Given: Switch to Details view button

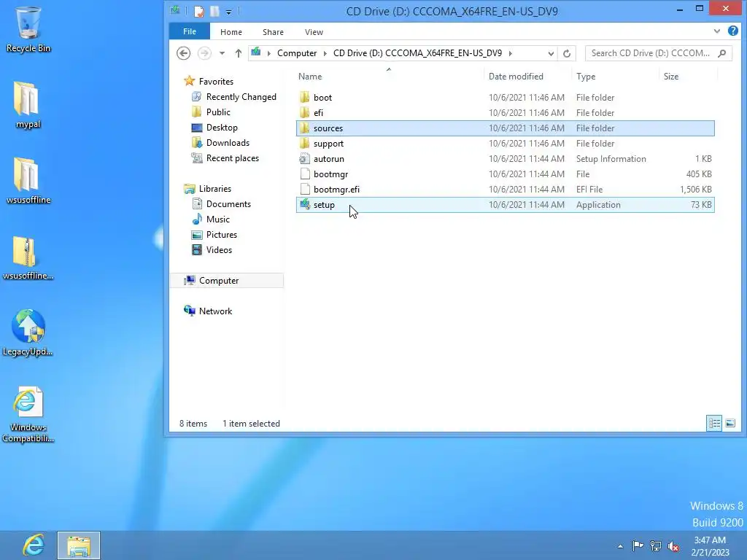Looking at the screenshot, I should pos(714,423).
